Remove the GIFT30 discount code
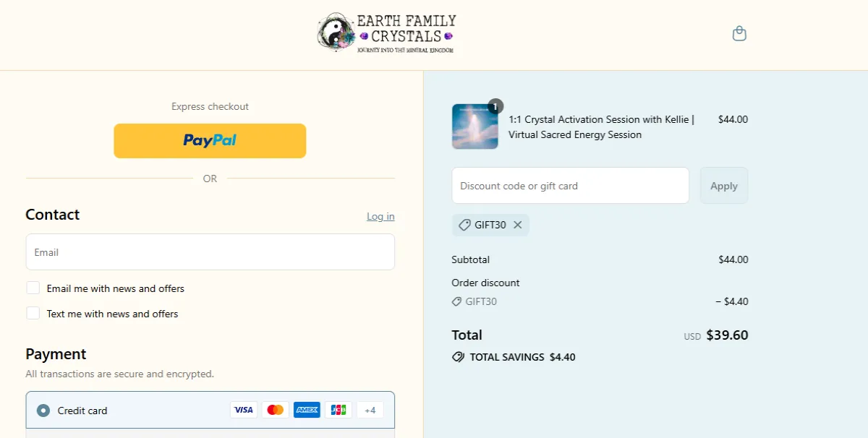Screen dimensions: 868x438 (x=518, y=225)
